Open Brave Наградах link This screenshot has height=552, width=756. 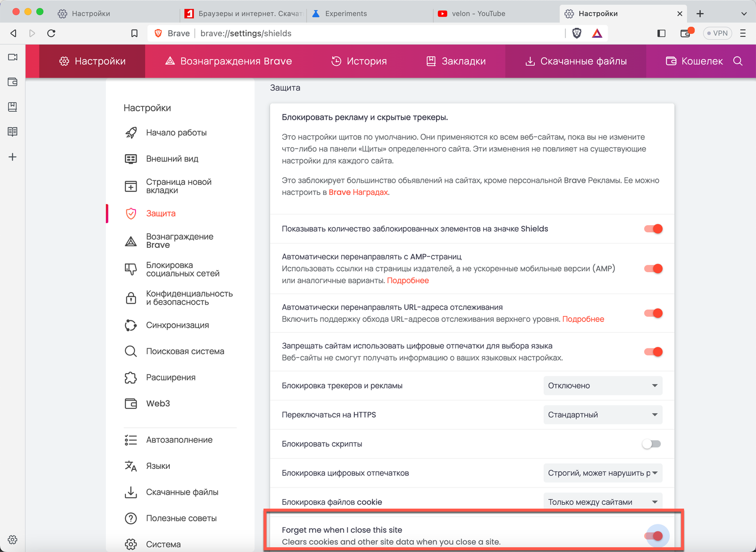[x=358, y=192]
